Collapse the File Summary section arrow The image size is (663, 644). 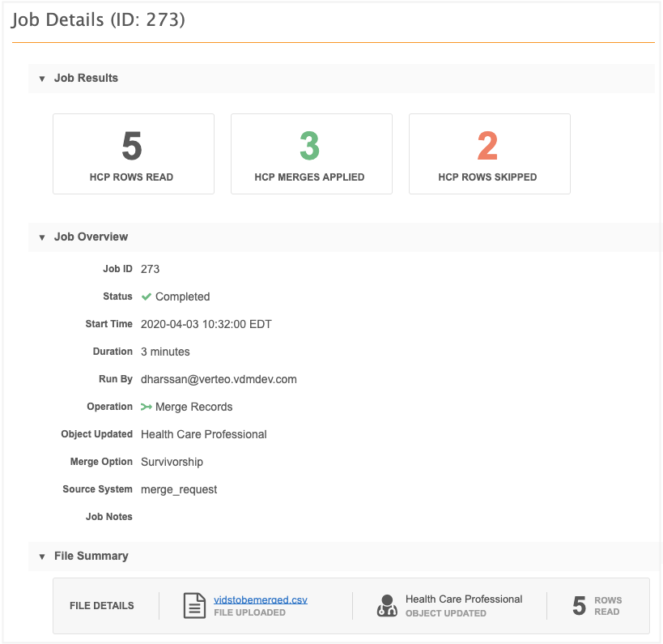tap(42, 557)
